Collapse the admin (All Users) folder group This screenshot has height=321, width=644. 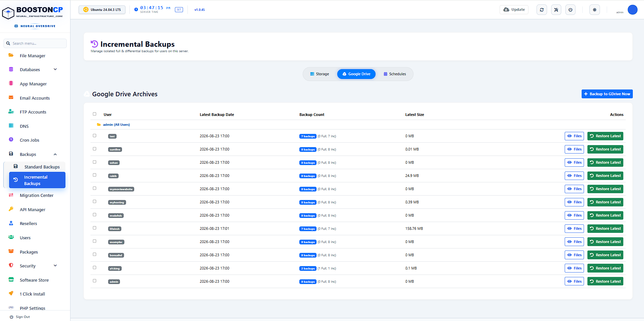point(113,125)
